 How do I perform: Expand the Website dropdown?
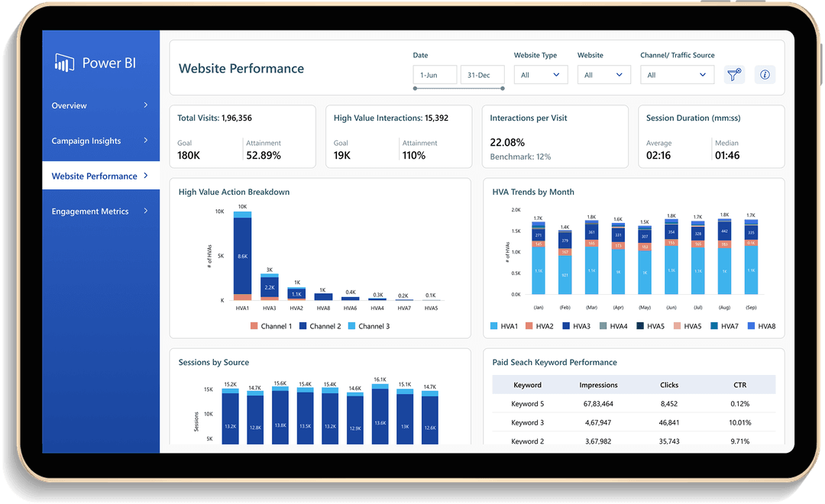pos(603,75)
